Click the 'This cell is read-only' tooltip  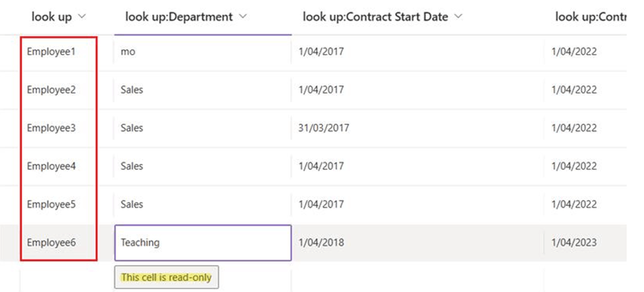[x=166, y=277]
